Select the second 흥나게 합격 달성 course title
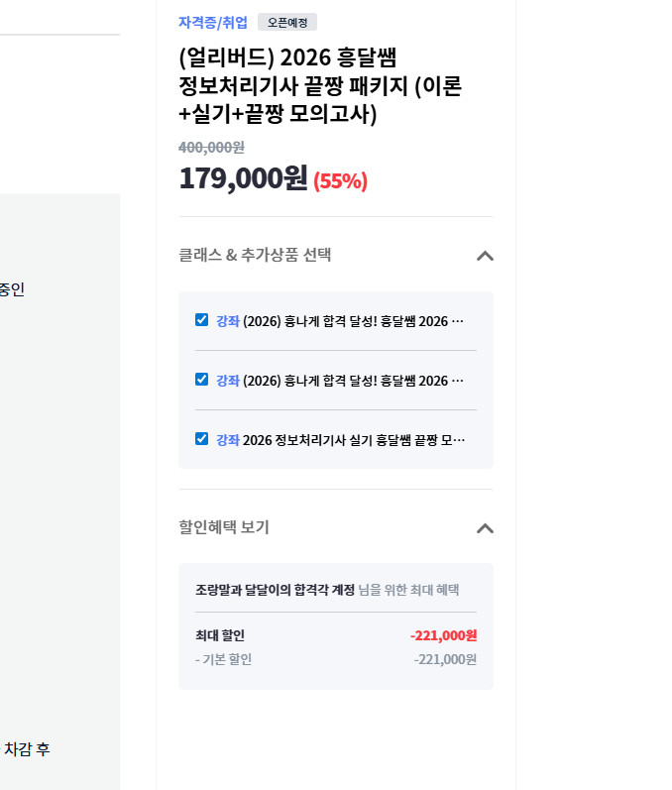Viewport: 672px width, 790px height. pyautogui.click(x=354, y=381)
